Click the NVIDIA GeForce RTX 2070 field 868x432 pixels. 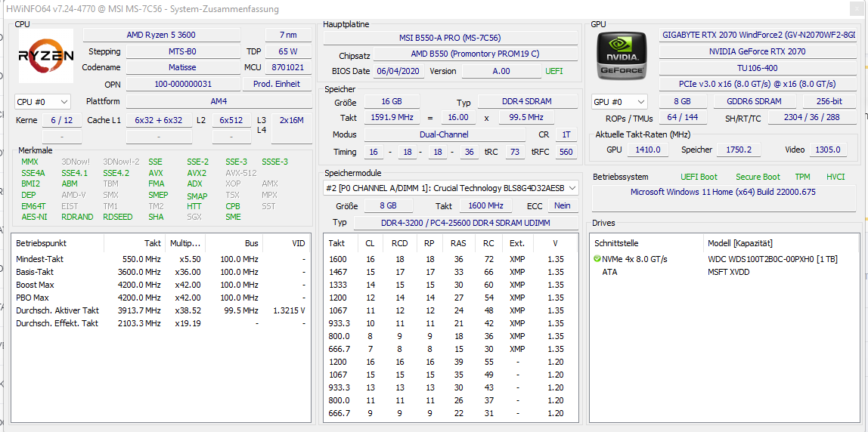pos(758,51)
